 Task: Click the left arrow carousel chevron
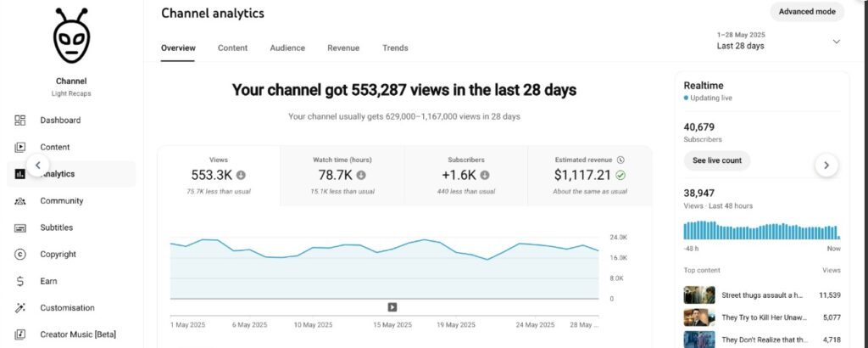tap(37, 166)
